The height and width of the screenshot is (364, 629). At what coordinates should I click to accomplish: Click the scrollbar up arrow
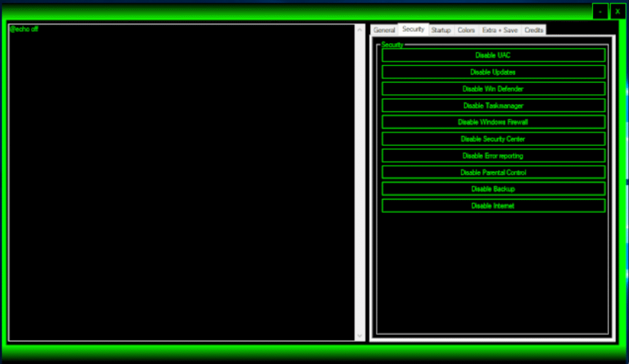(359, 28)
